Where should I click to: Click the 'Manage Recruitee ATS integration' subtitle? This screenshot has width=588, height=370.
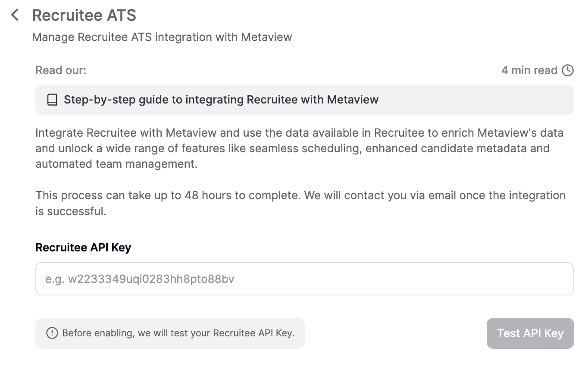(162, 37)
